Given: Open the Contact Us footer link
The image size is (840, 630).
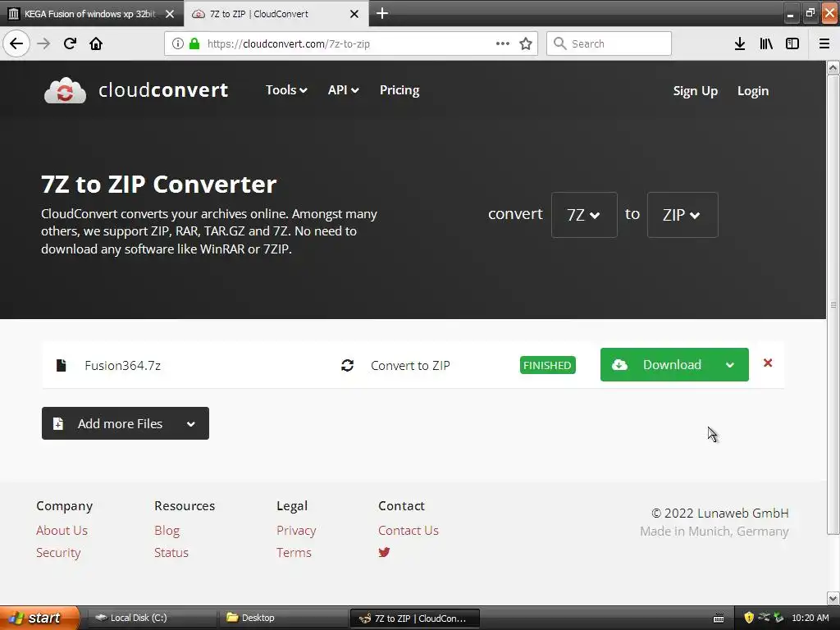Looking at the screenshot, I should 409,531.
